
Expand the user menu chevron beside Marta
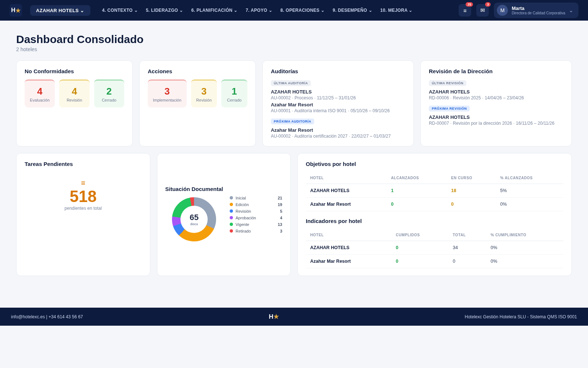point(571,11)
